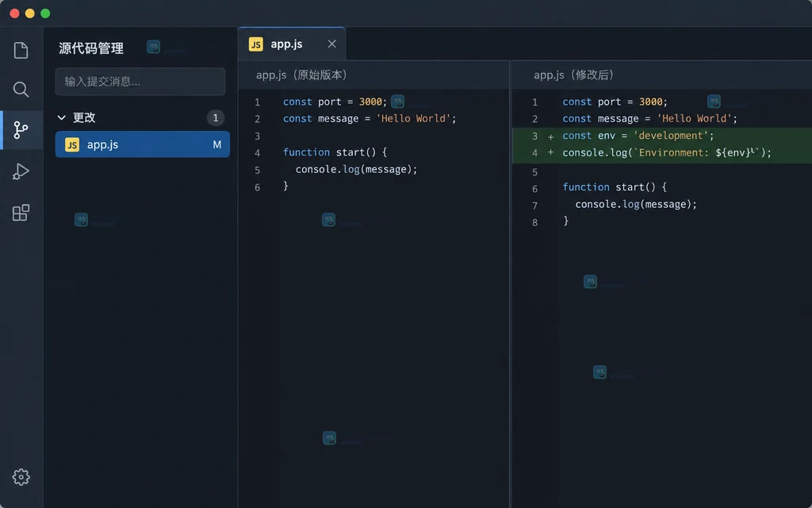Click the green maximize window button

pos(45,13)
